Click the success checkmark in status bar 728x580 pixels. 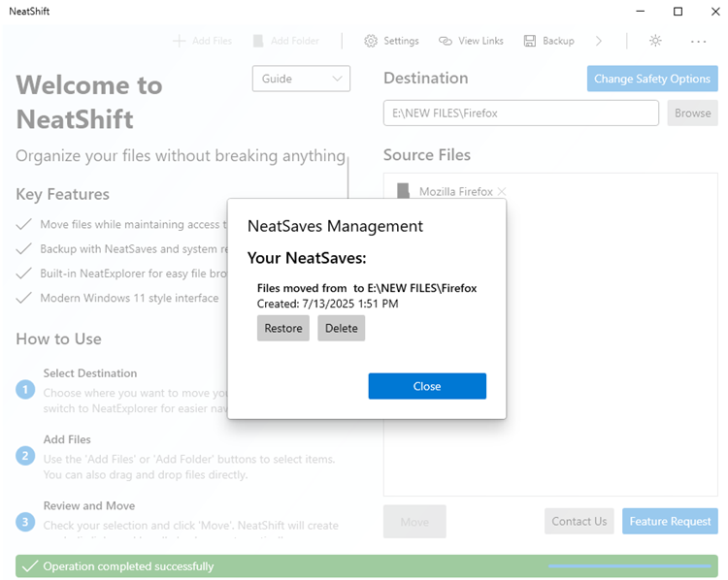pos(30,566)
